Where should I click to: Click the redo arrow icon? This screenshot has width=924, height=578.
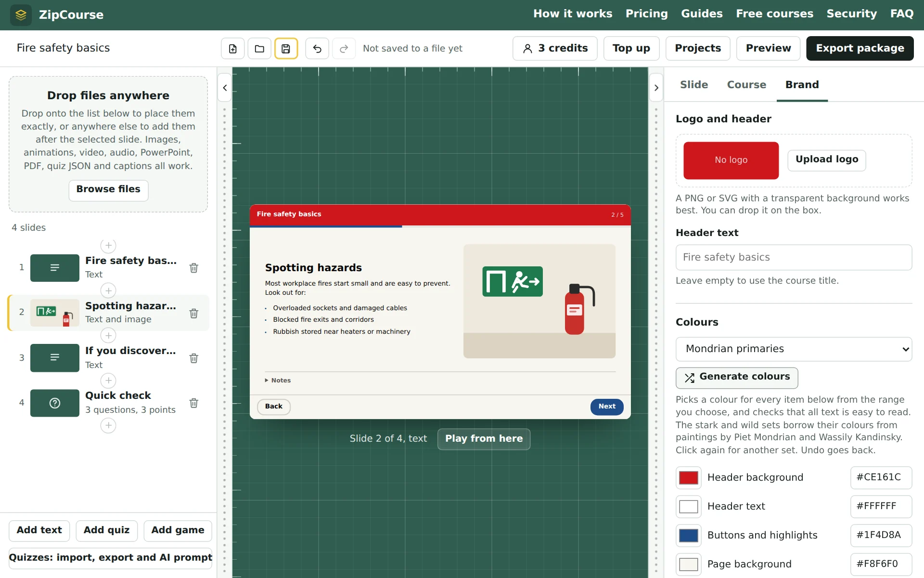(x=344, y=49)
